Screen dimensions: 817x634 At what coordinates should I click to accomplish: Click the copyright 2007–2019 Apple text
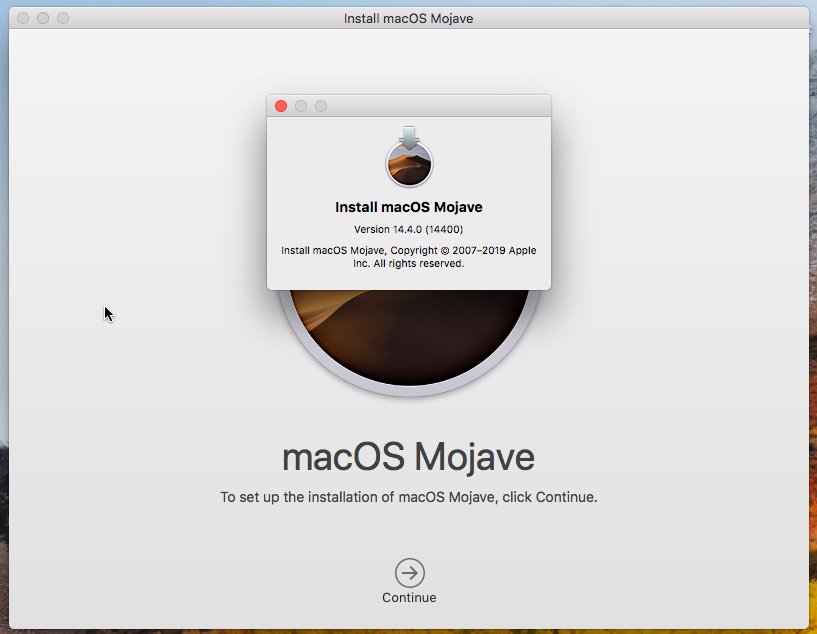coord(408,257)
